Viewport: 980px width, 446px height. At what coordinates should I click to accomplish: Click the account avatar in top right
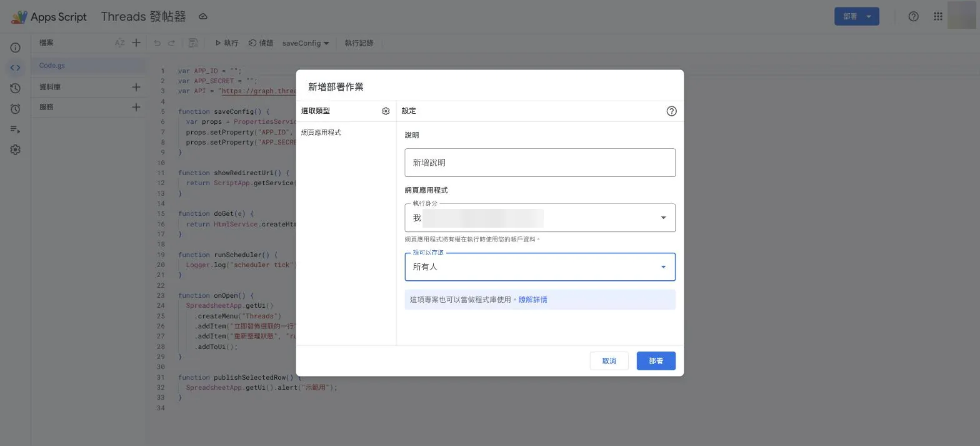961,16
